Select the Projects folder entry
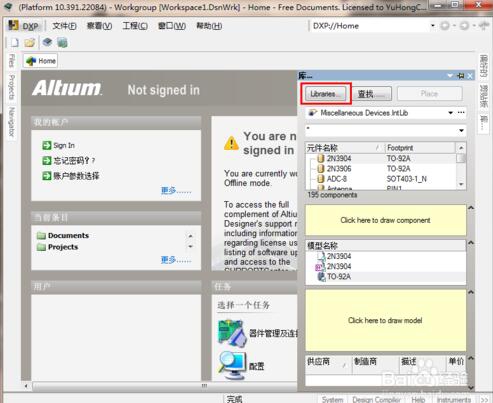493x403 pixels. click(57, 247)
